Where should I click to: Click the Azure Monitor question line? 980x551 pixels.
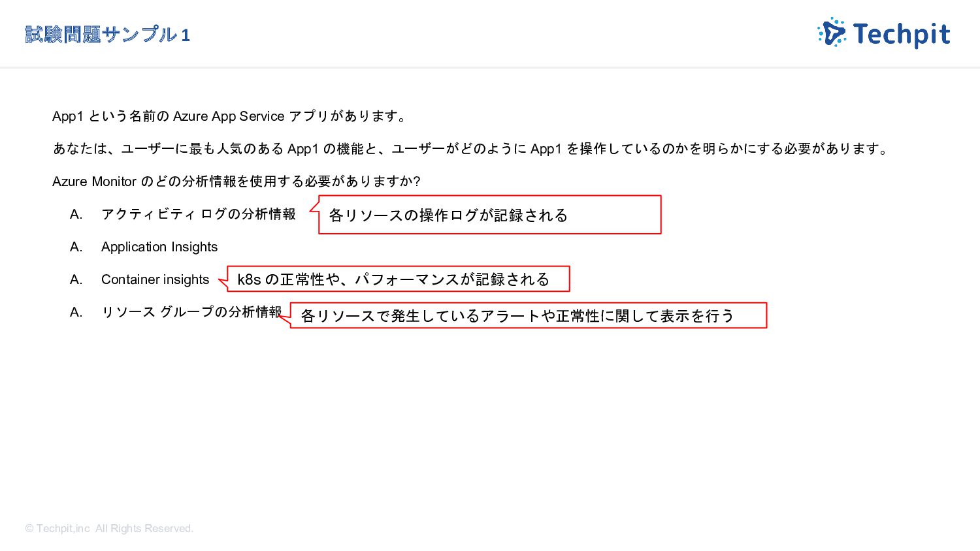[x=237, y=181]
